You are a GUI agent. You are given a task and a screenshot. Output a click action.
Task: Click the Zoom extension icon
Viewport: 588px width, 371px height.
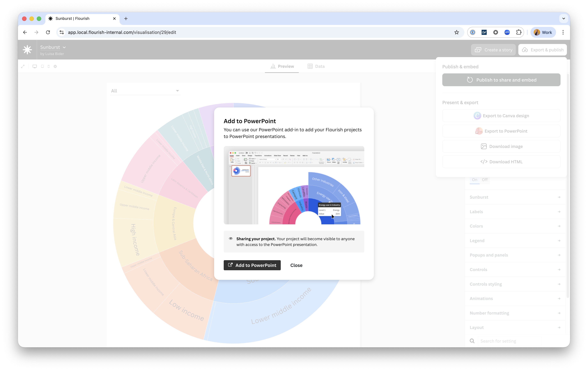507,32
